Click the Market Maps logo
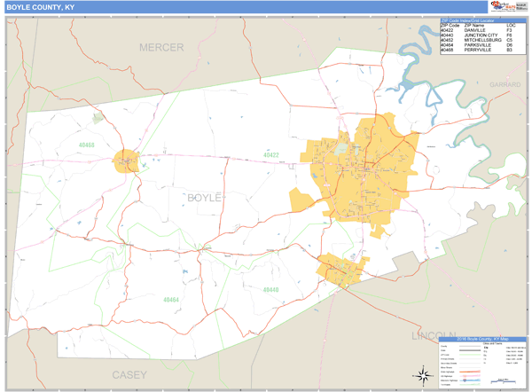 [502, 6]
